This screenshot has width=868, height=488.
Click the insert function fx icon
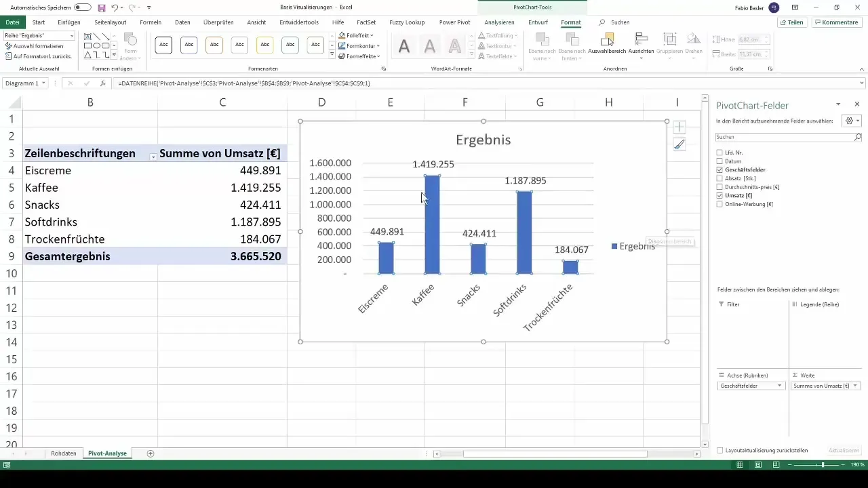click(102, 83)
